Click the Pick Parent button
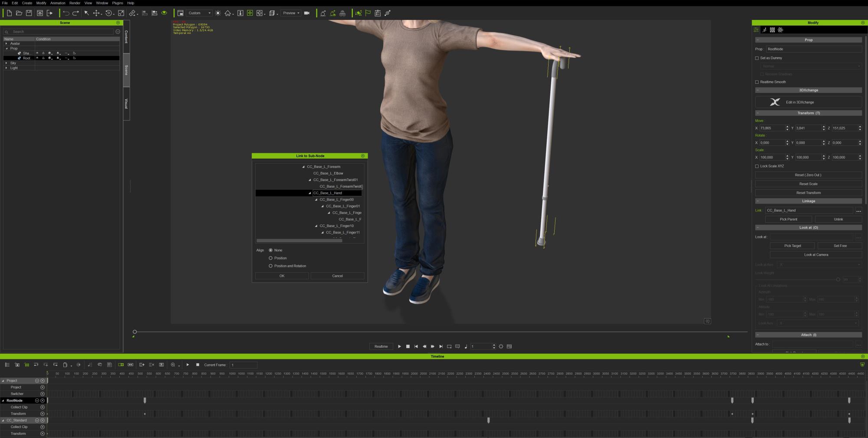 (x=789, y=219)
